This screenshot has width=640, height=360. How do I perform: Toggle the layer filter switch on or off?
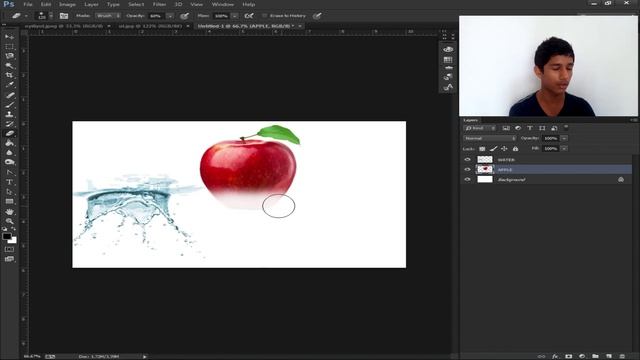pos(566,127)
